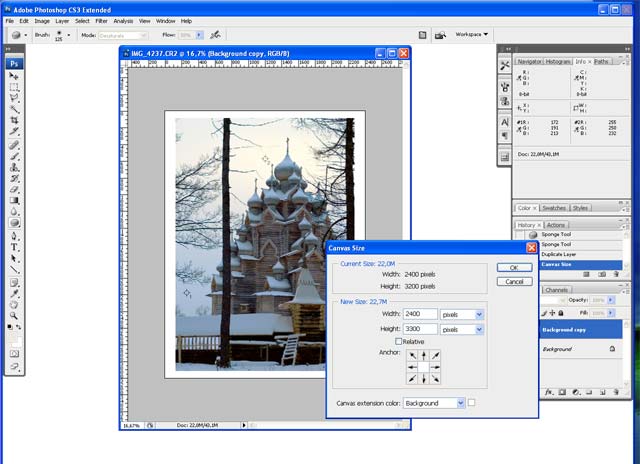Click the canvas extension color swatch

[473, 403]
